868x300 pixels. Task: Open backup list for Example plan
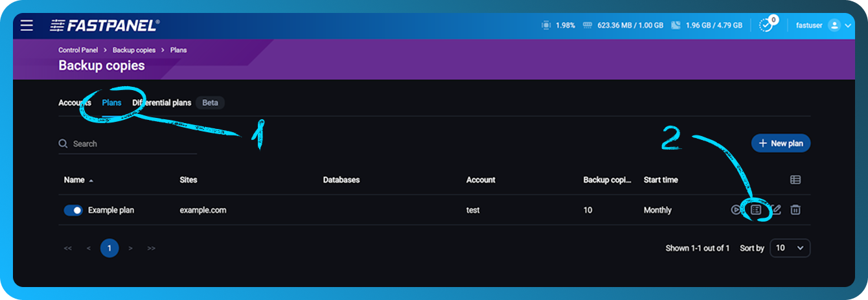755,210
